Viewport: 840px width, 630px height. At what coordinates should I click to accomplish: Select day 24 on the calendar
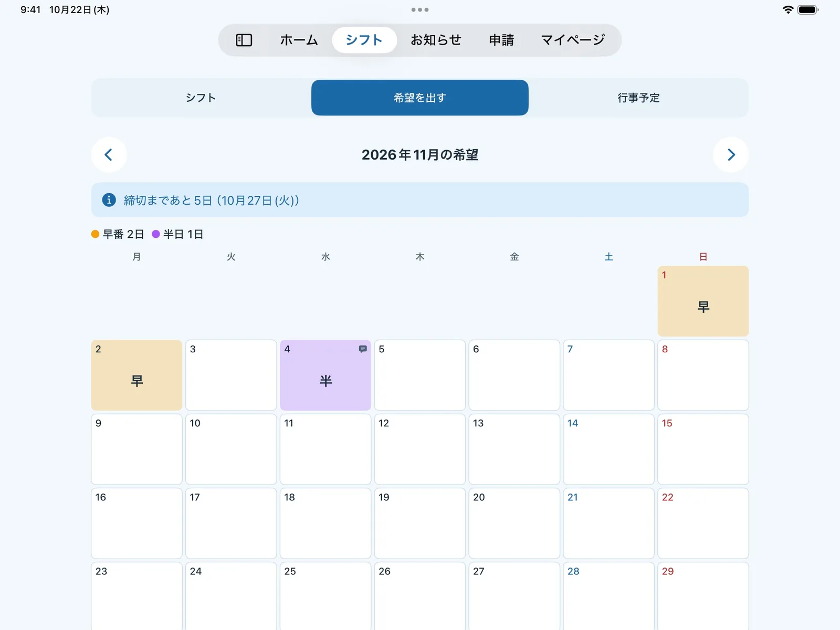coord(231,596)
